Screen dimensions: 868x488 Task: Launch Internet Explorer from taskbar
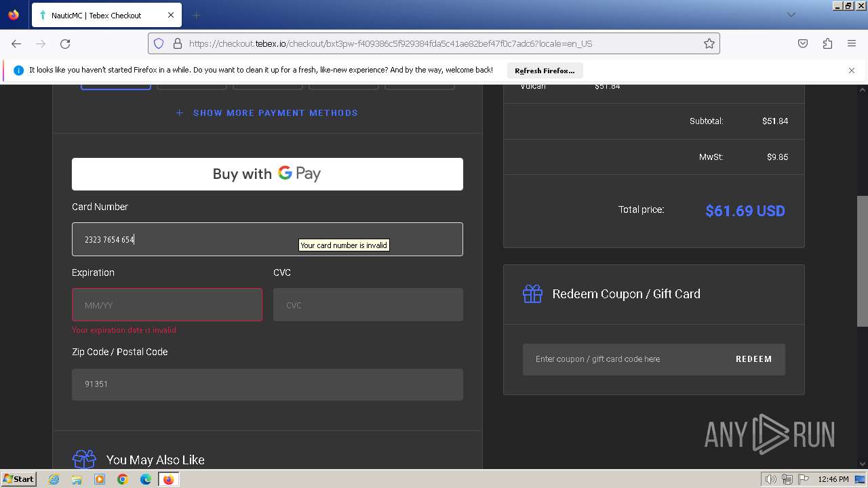pyautogui.click(x=54, y=479)
